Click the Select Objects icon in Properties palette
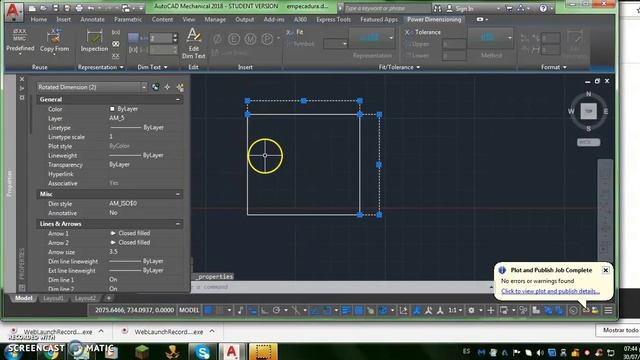The width and height of the screenshot is (640, 360). (x=167, y=87)
